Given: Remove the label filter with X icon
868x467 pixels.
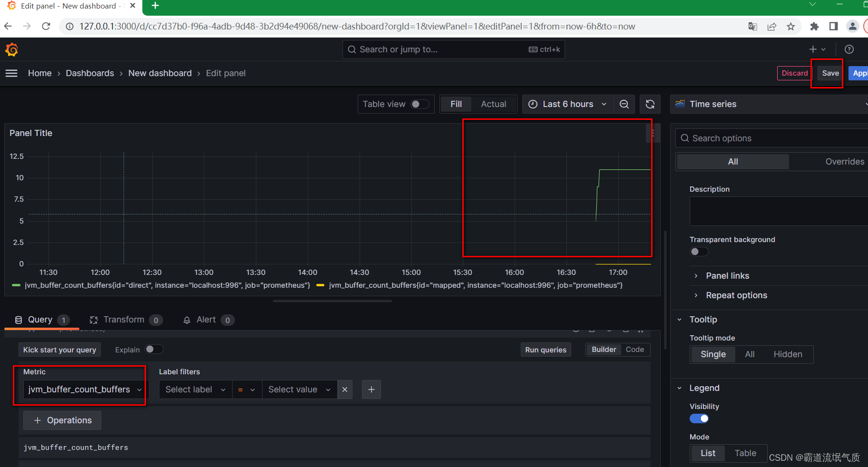Looking at the screenshot, I should pos(345,389).
